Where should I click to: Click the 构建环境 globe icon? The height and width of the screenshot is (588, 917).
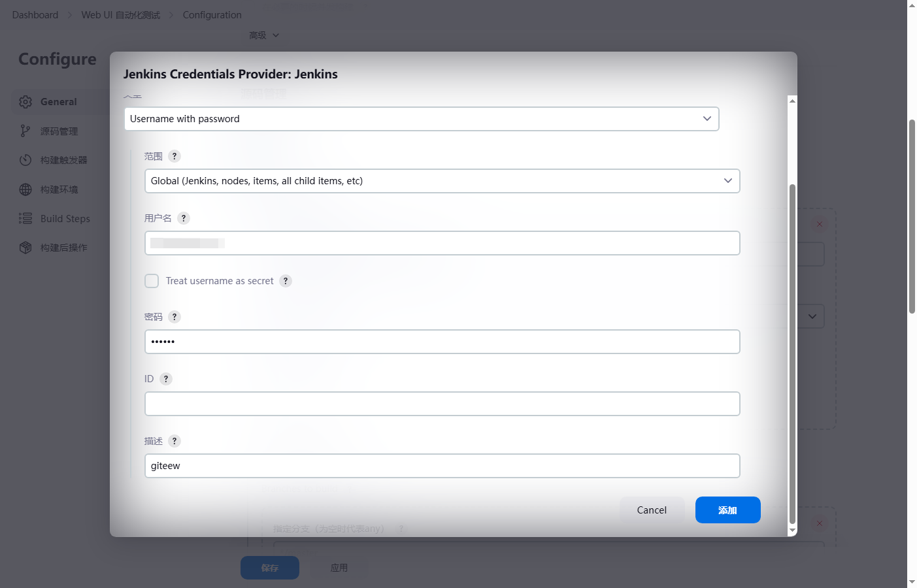pyautogui.click(x=25, y=189)
